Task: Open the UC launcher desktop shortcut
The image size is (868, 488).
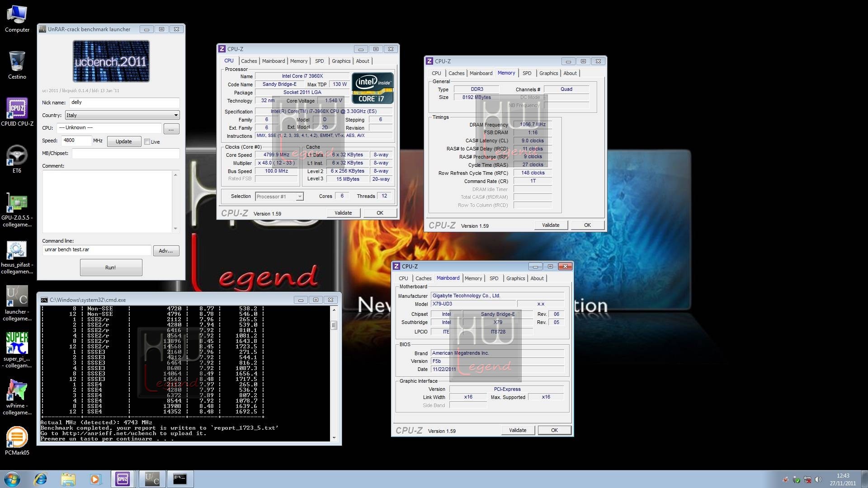Action: [x=17, y=304]
